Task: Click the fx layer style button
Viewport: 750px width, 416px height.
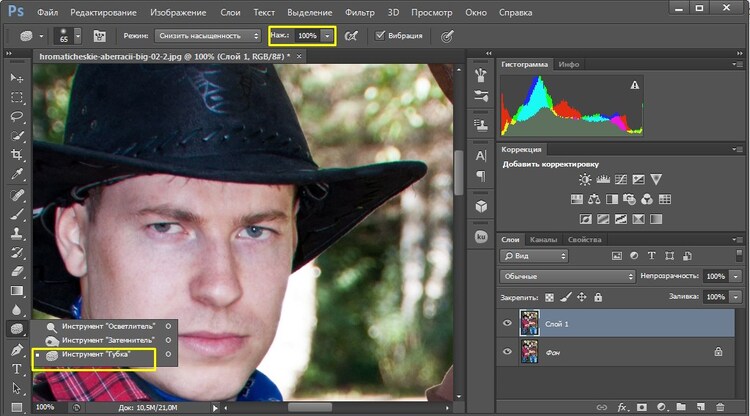Action: click(x=623, y=407)
